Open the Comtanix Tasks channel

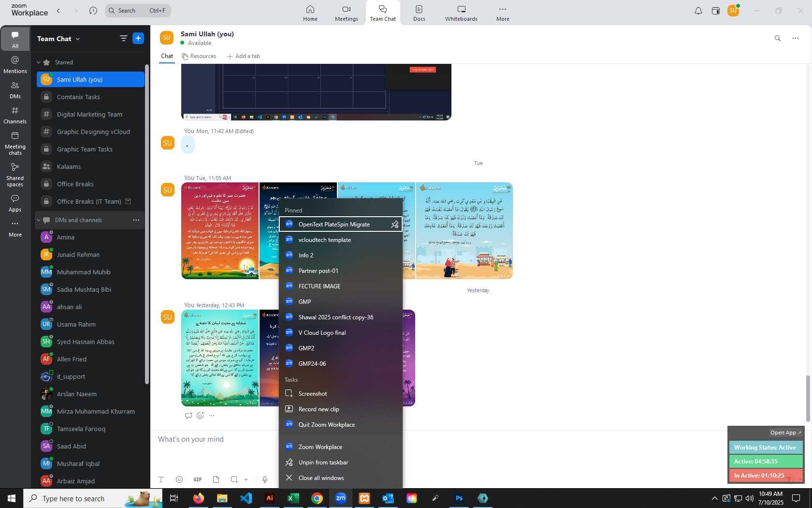click(90, 97)
